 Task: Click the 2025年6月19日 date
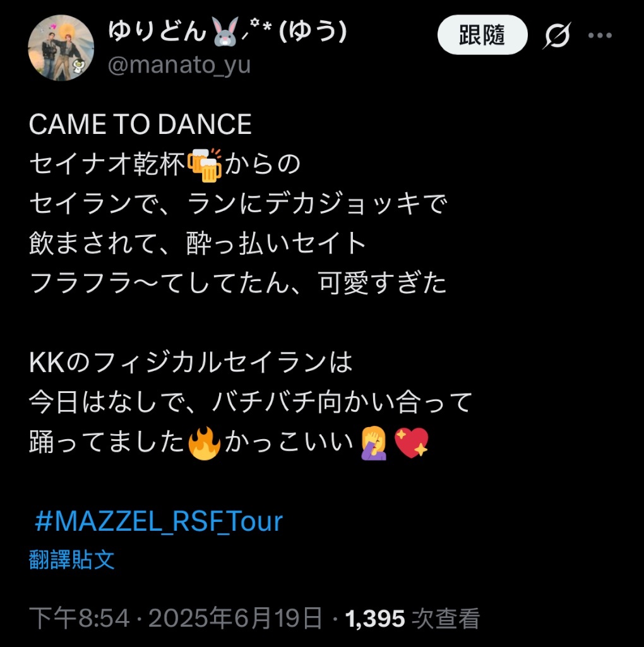(x=235, y=619)
